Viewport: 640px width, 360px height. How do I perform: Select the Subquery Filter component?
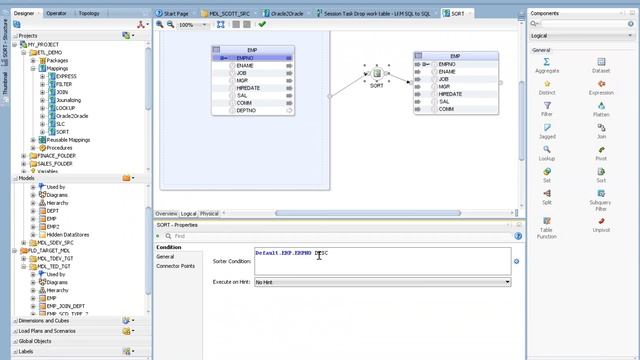click(601, 200)
